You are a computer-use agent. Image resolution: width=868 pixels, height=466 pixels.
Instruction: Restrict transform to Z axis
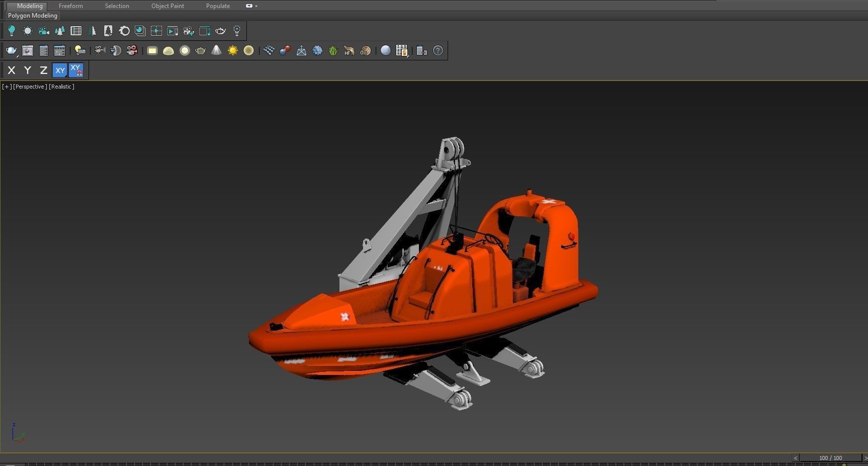tap(44, 70)
